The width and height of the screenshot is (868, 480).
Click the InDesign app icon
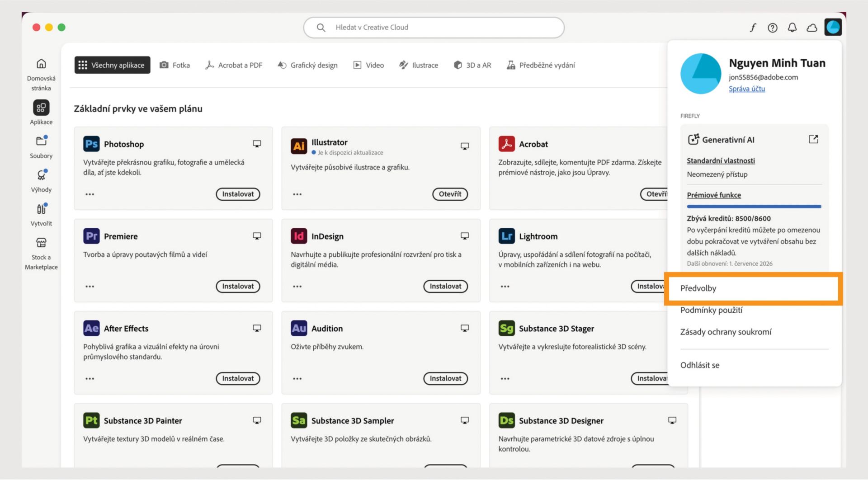299,236
